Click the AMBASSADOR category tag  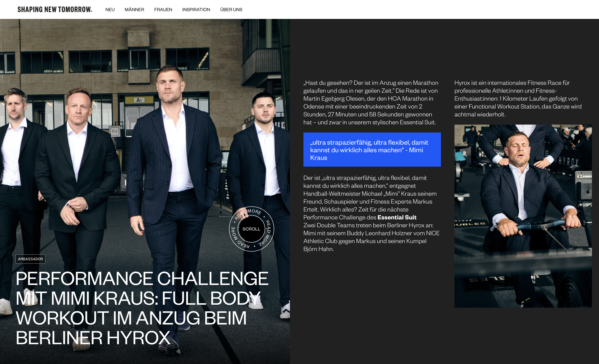(x=30, y=259)
